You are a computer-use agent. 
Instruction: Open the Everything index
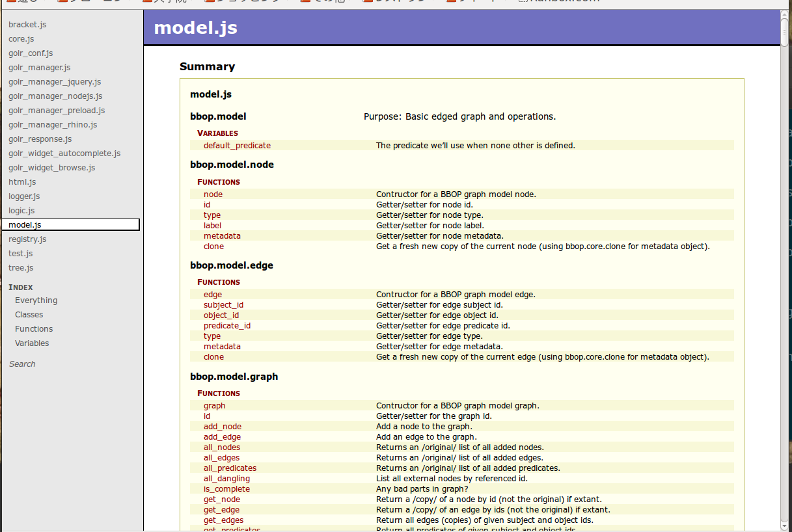(36, 300)
